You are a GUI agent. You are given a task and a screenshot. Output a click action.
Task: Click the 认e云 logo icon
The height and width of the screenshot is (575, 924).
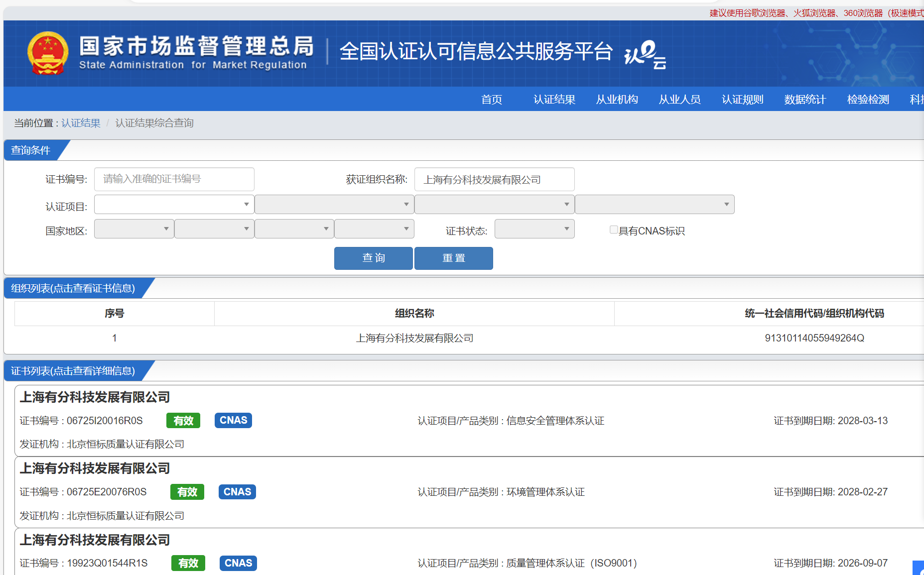[x=645, y=54]
